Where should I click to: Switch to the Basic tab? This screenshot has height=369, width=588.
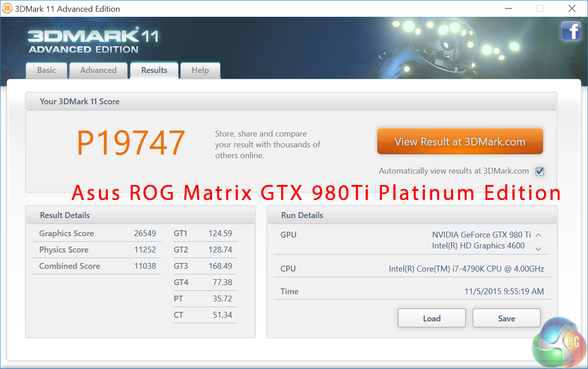pyautogui.click(x=47, y=70)
